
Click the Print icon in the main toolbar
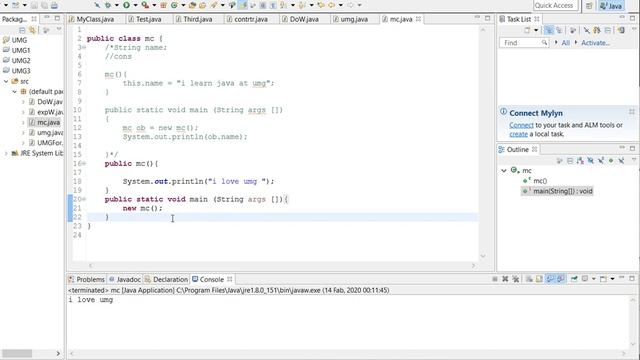pos(54,5)
